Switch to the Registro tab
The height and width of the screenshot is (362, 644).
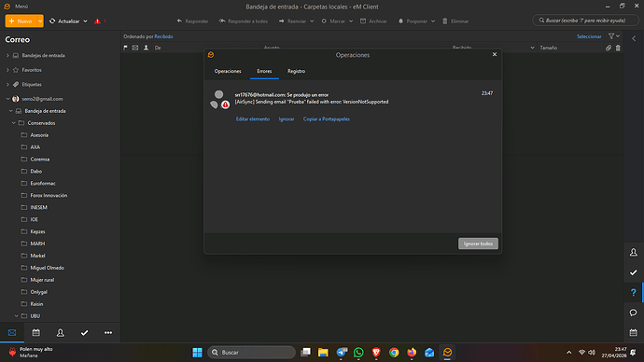pyautogui.click(x=296, y=71)
